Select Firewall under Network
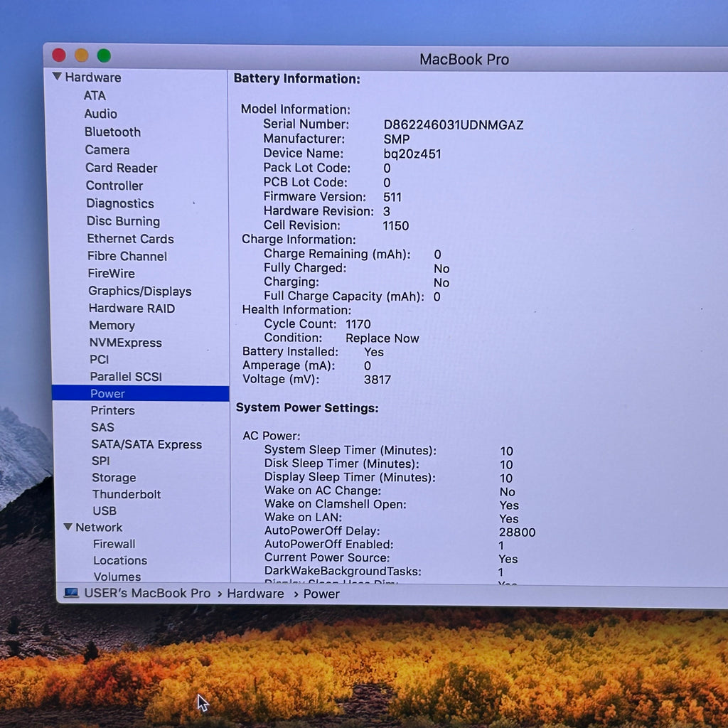 (x=114, y=544)
